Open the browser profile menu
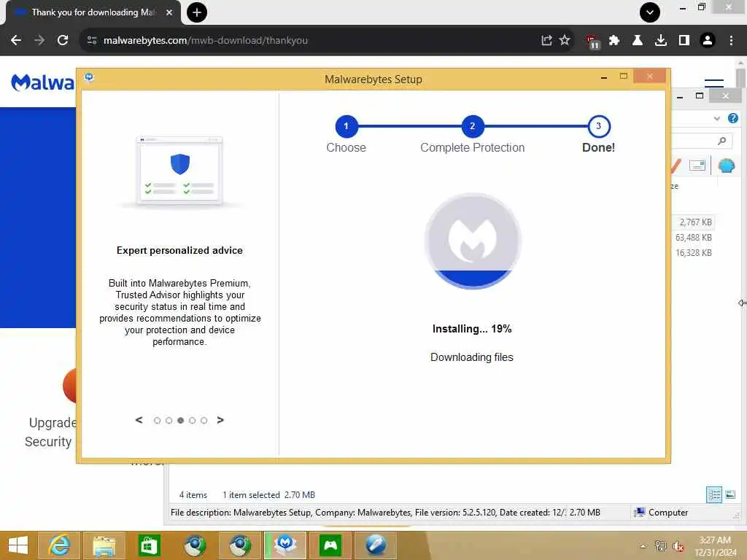The image size is (747, 560). coord(708,41)
